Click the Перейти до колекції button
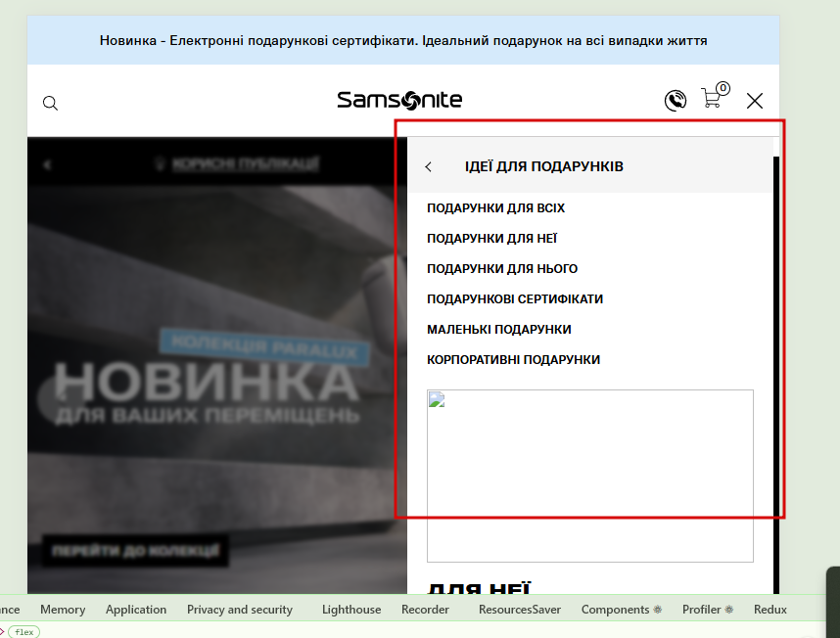This screenshot has width=840, height=638. click(135, 551)
